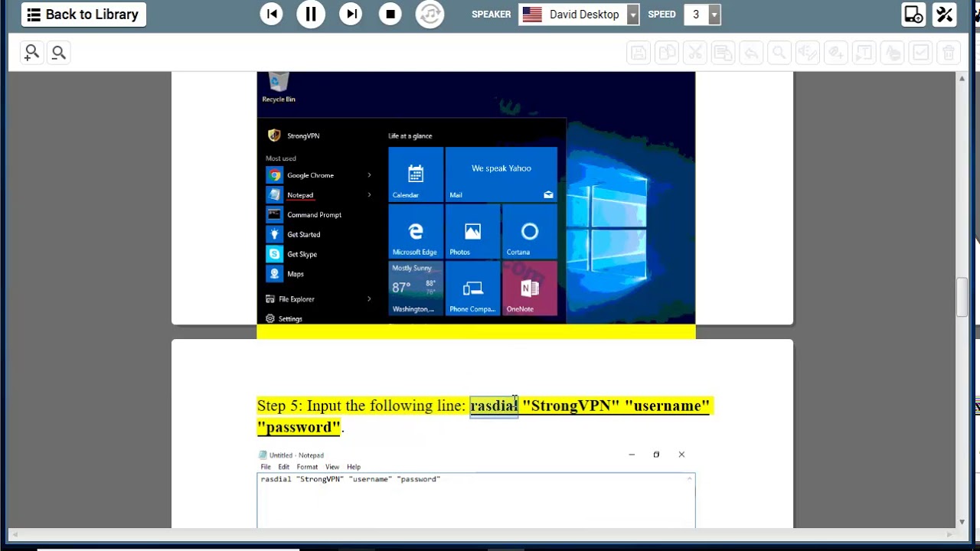Click the highlighted word "rasdial"
Viewport: 980px width, 551px height.
coord(494,406)
